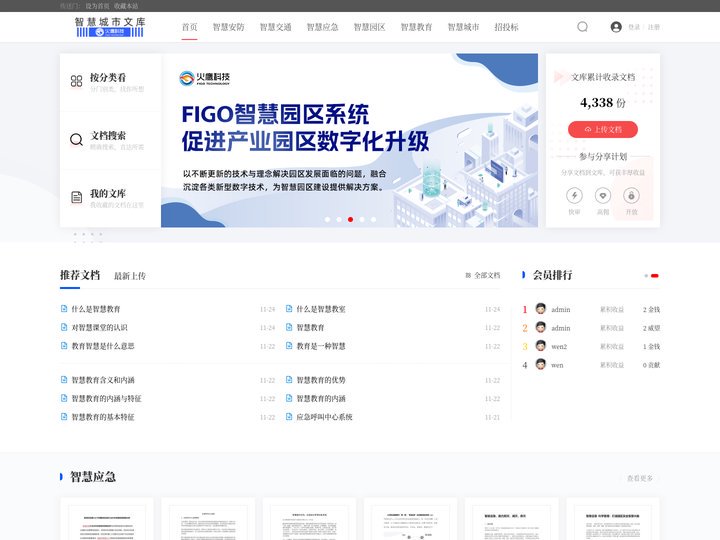
Task: Select the fifth banner carousel dot
Action: (373, 219)
